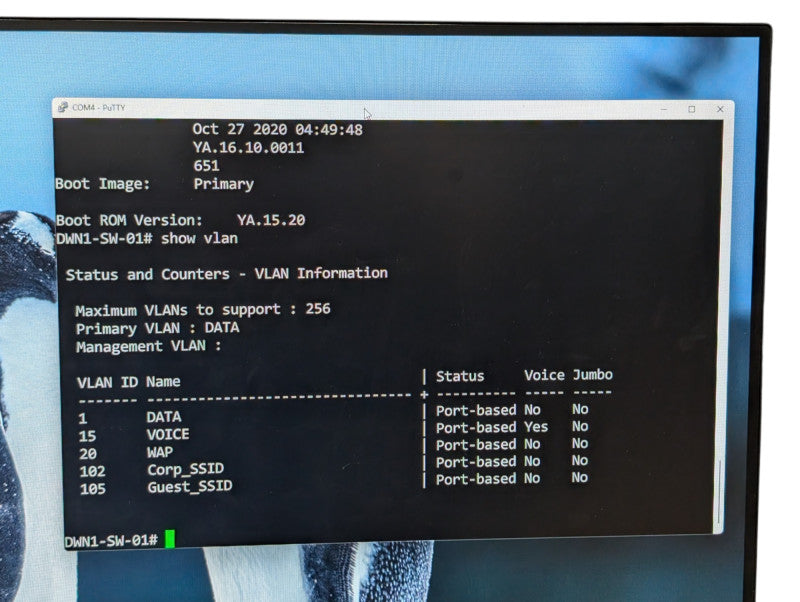Click the 'Status' column header
Screen dimensions: 800x602
click(x=460, y=377)
